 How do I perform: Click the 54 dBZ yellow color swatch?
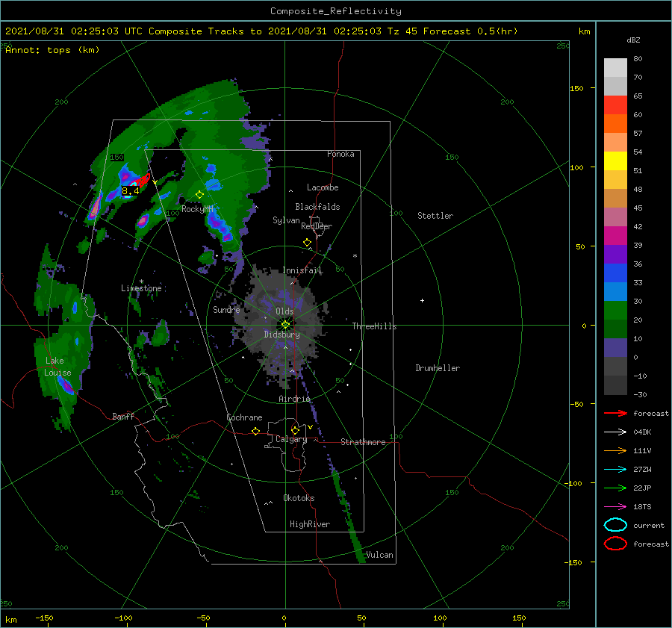615,161
